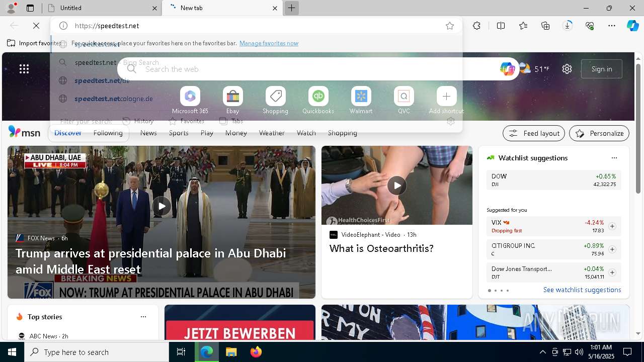The width and height of the screenshot is (644, 362).
Task: Open the Walmart shortcut
Action: 361,101
